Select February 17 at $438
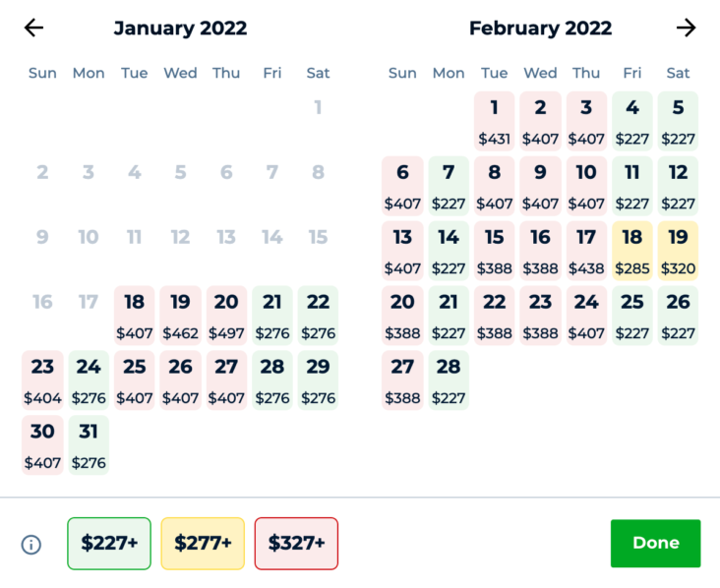This screenshot has height=588, width=720. 586,251
